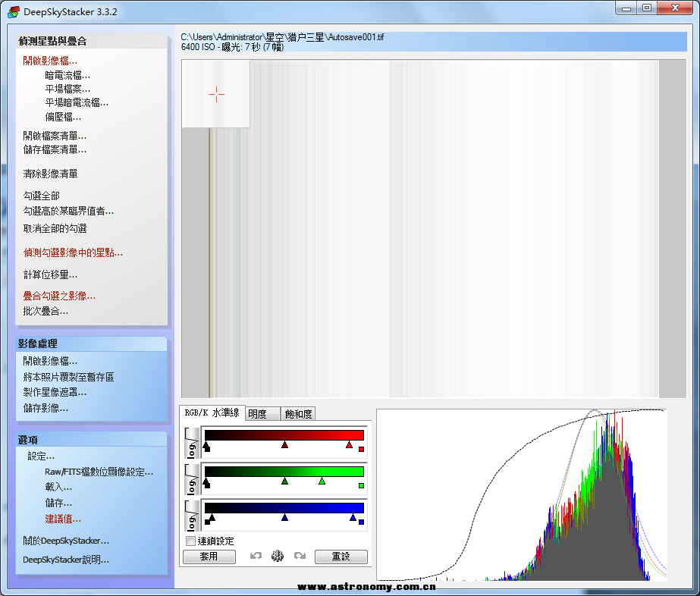The width and height of the screenshot is (700, 596).
Task: Click 開啟影像檔... under 影像處理
Action: (x=50, y=361)
